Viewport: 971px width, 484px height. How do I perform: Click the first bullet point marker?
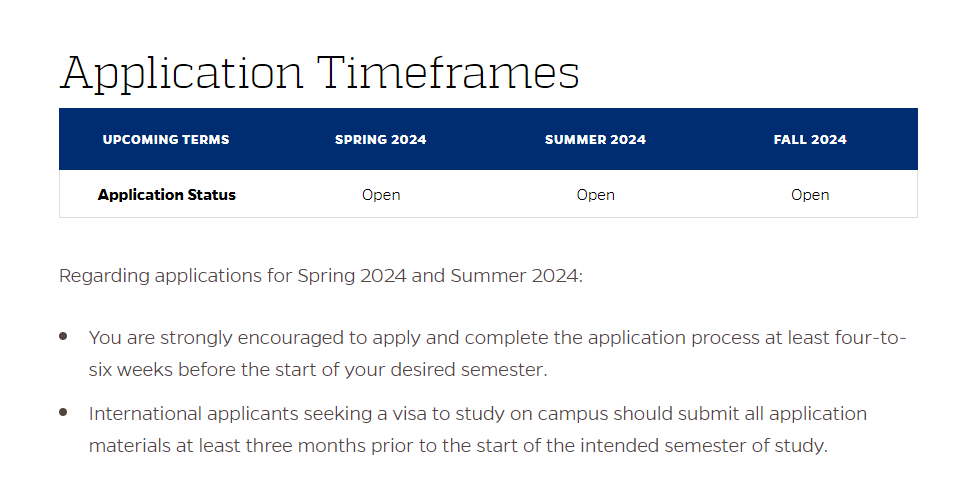[x=63, y=336]
